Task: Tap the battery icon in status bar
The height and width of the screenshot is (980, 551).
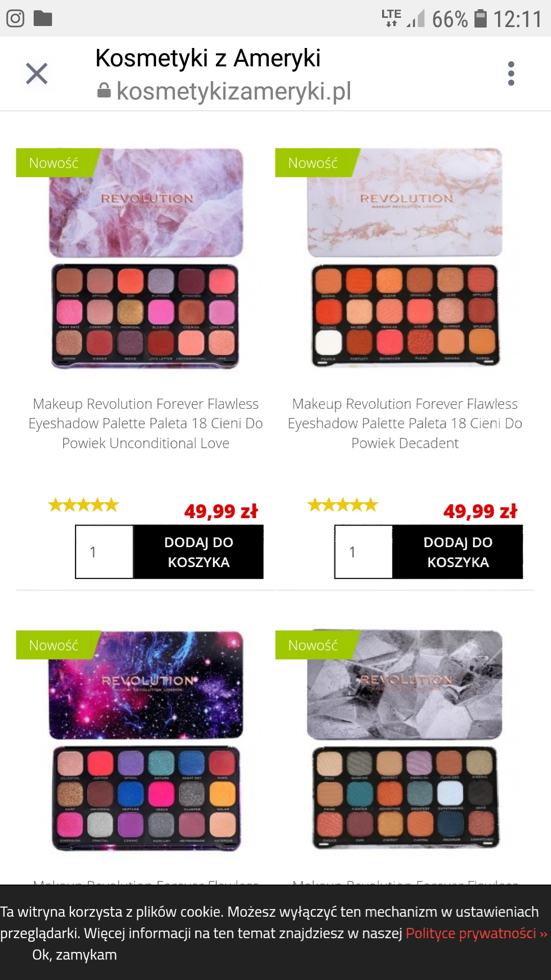Action: (481, 18)
